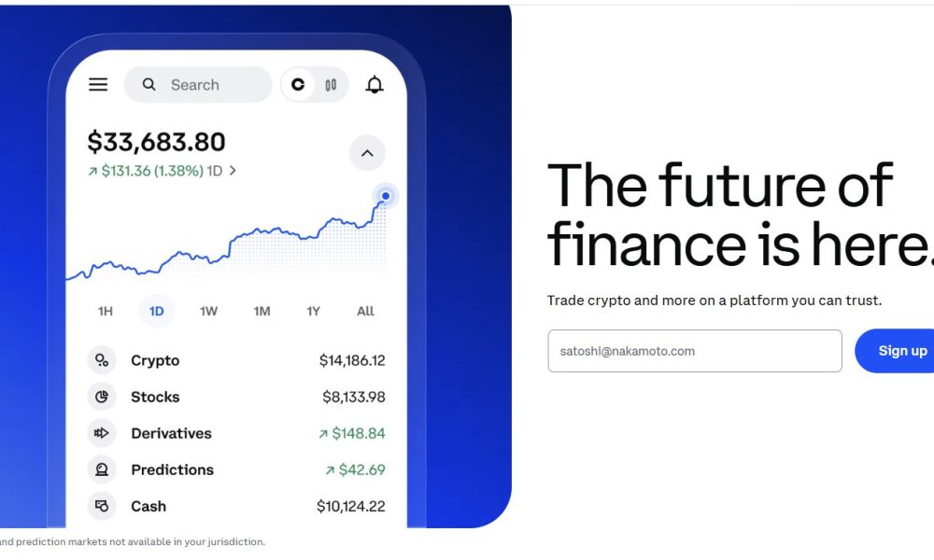Show the All time range
The width and height of the screenshot is (934, 560).
[365, 311]
